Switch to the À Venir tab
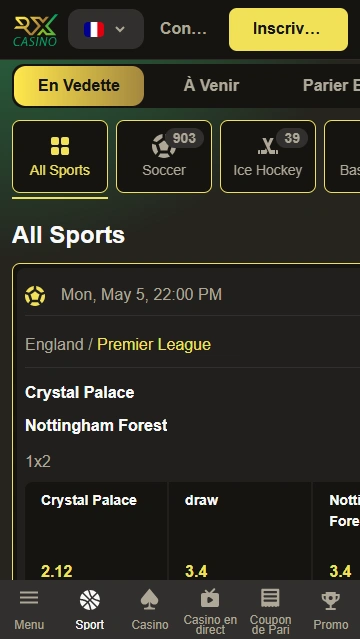Screen dimensions: 360x639 coord(211,86)
